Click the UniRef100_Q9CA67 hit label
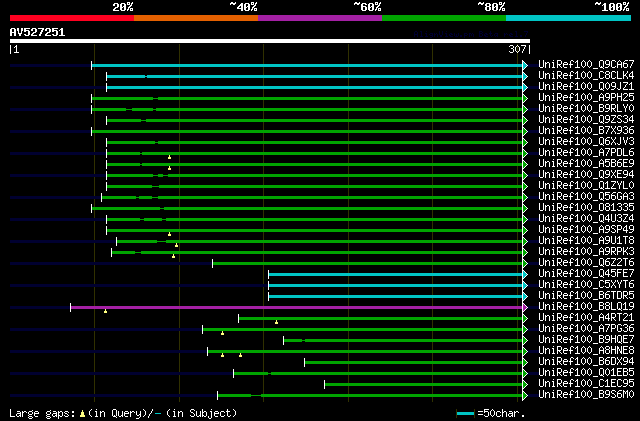Image resolution: width=640 pixels, height=421 pixels. click(x=586, y=65)
